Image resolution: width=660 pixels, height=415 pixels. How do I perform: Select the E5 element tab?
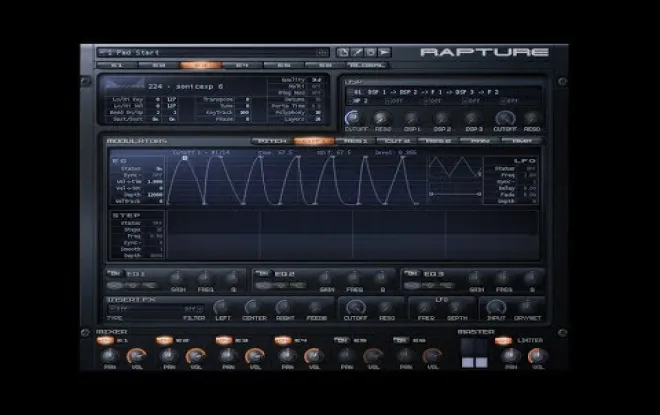click(284, 65)
